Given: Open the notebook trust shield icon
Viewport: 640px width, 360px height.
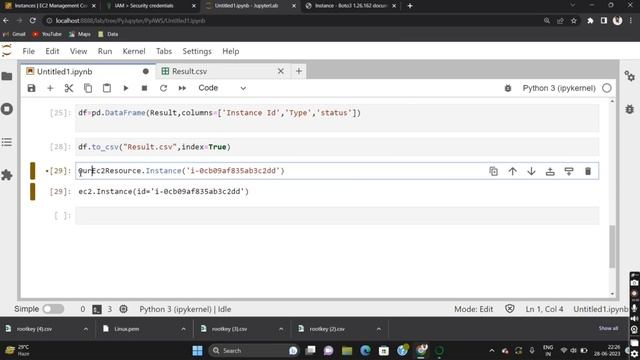Looking at the screenshot, I should 509,309.
